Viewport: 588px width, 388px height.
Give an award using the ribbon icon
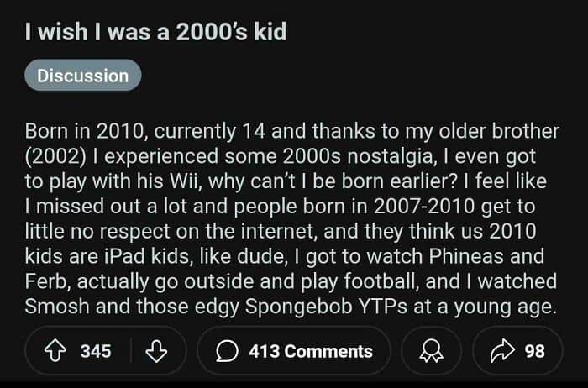click(431, 351)
